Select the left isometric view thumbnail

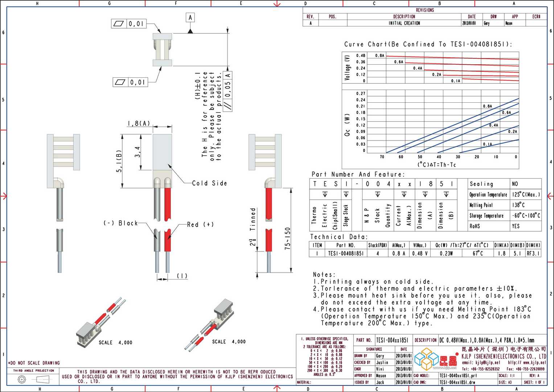101,323
